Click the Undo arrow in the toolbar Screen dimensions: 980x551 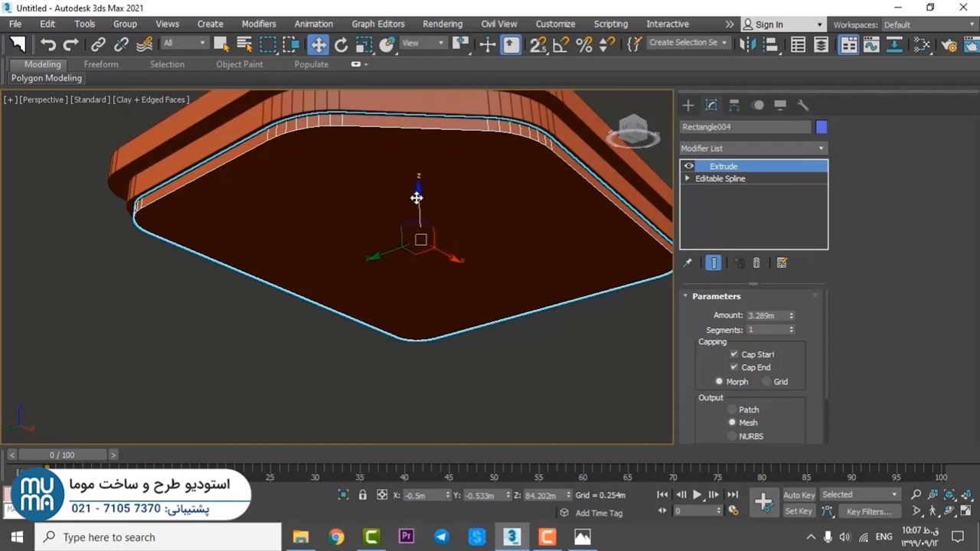pos(48,44)
